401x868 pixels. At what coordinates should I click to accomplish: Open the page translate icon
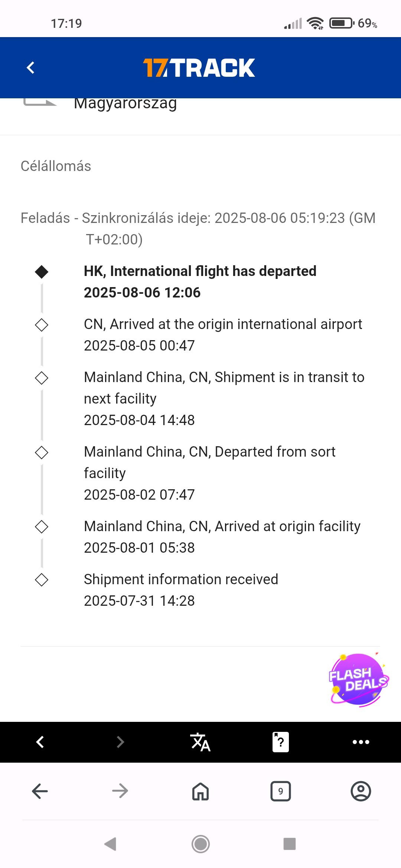coord(200,742)
